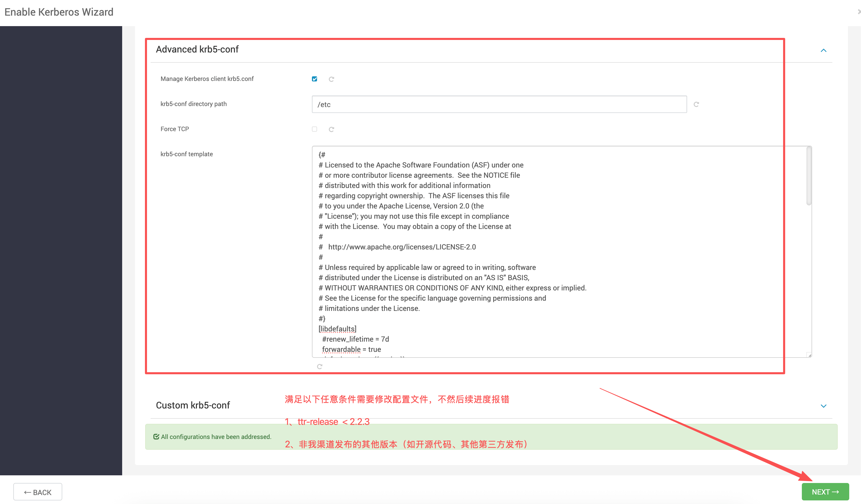The width and height of the screenshot is (861, 504).
Task: Click the reset icon next to Force TCP
Action: coord(331,130)
